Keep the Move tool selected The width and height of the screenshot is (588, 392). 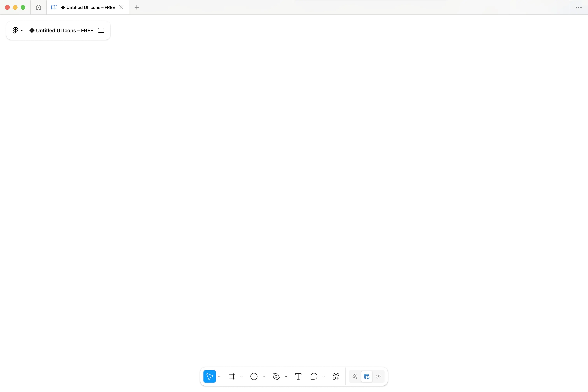coord(210,376)
